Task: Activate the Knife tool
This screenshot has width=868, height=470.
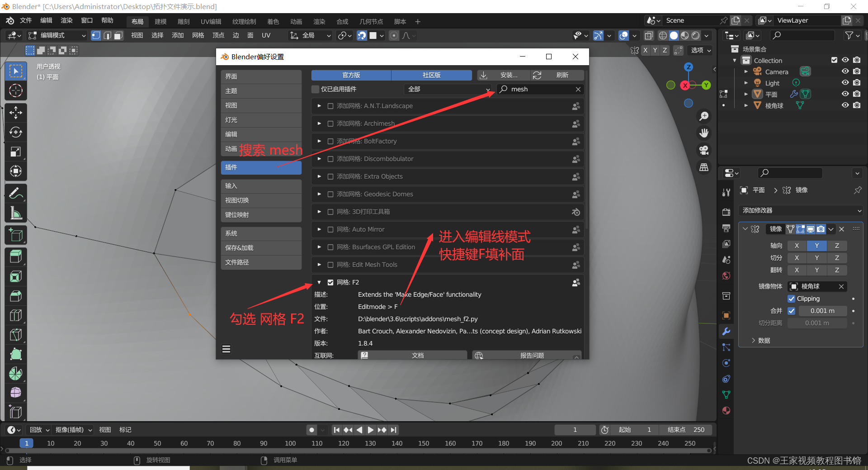Action: [x=16, y=335]
